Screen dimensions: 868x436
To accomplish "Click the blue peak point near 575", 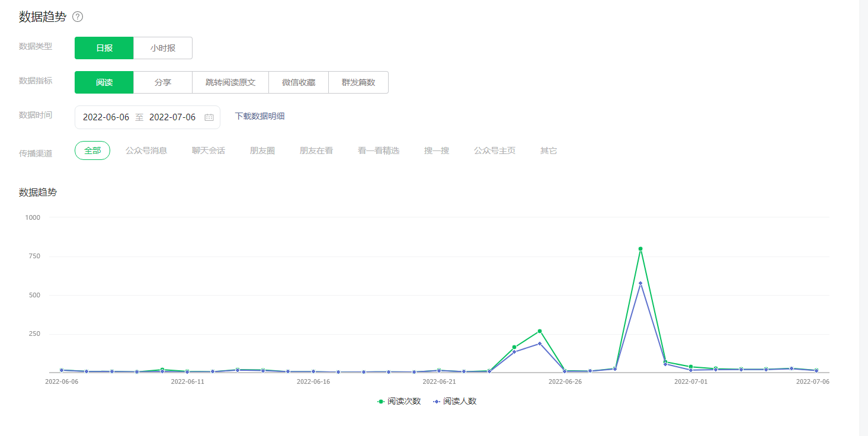I will 640,283.
